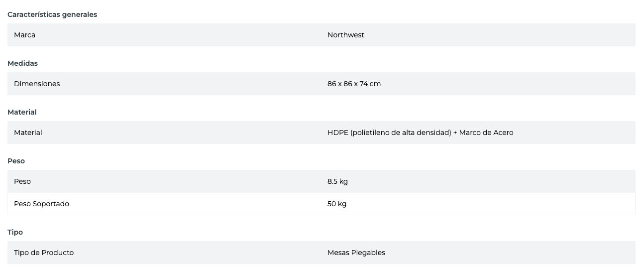Click the 'Marco de Acero' text
Image resolution: width=644 pixels, height=271 pixels.
coord(486,133)
